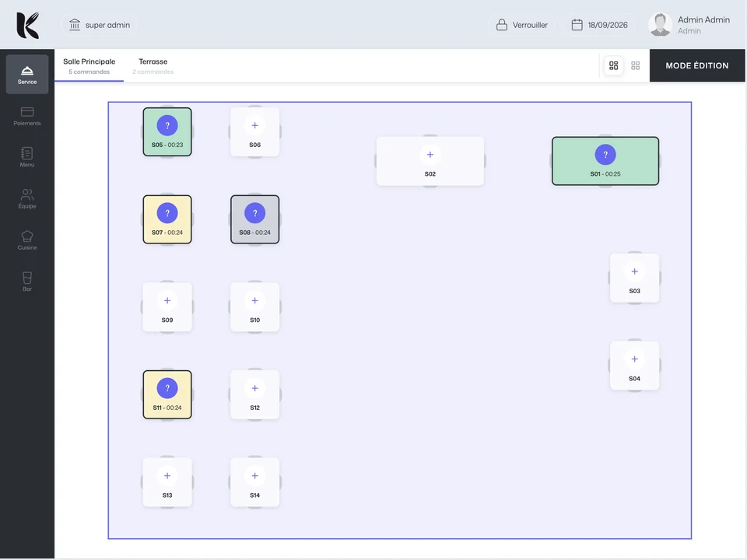This screenshot has width=747, height=560.
Task: Switch to floor plan layout view
Action: [614, 65]
